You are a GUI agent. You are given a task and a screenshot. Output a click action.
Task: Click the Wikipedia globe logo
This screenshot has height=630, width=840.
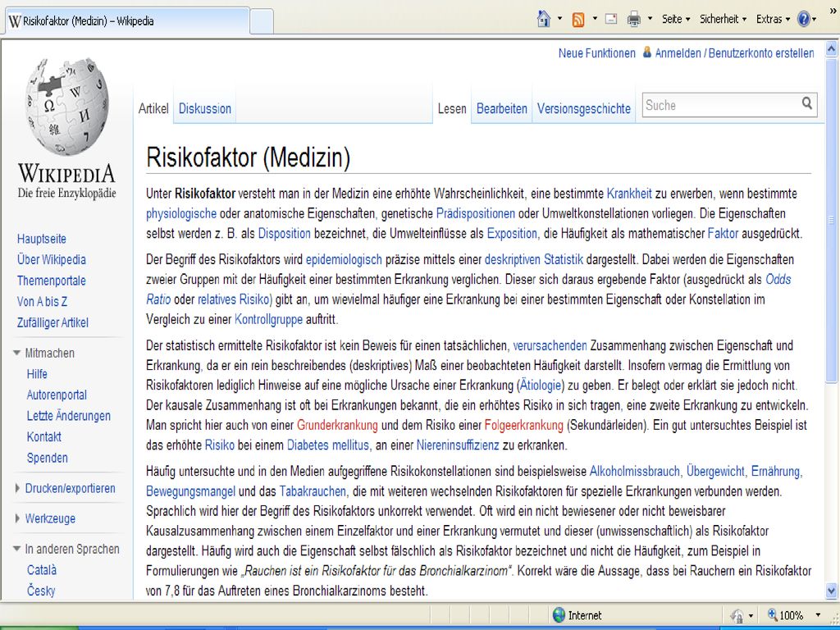click(67, 107)
